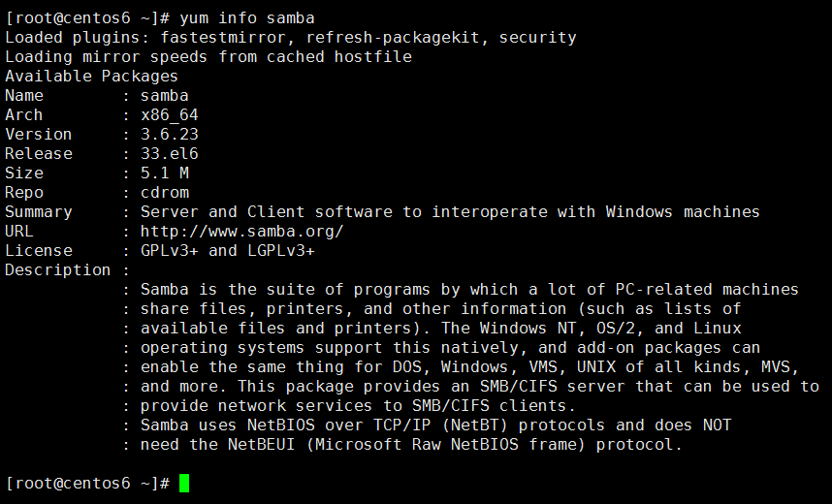Click the Repo value cdrom

165,193
